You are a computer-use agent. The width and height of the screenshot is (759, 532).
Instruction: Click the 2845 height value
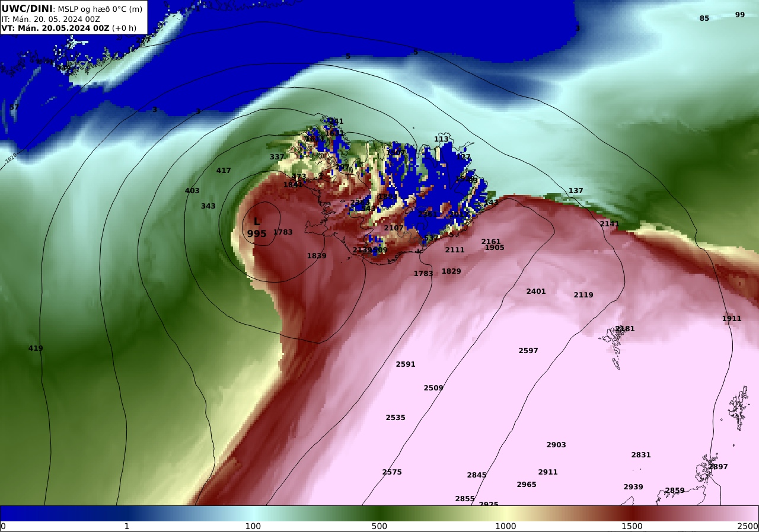coord(477,475)
